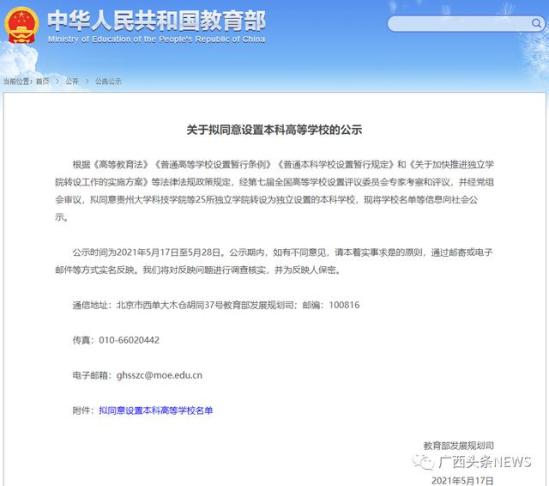Focus the search input field
The height and width of the screenshot is (486, 549).
[466, 24]
